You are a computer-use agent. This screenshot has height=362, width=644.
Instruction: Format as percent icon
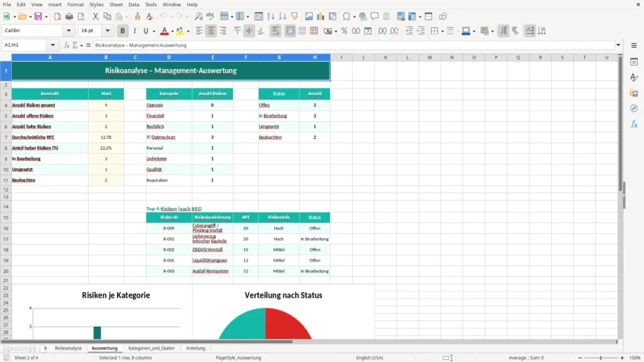click(x=344, y=31)
